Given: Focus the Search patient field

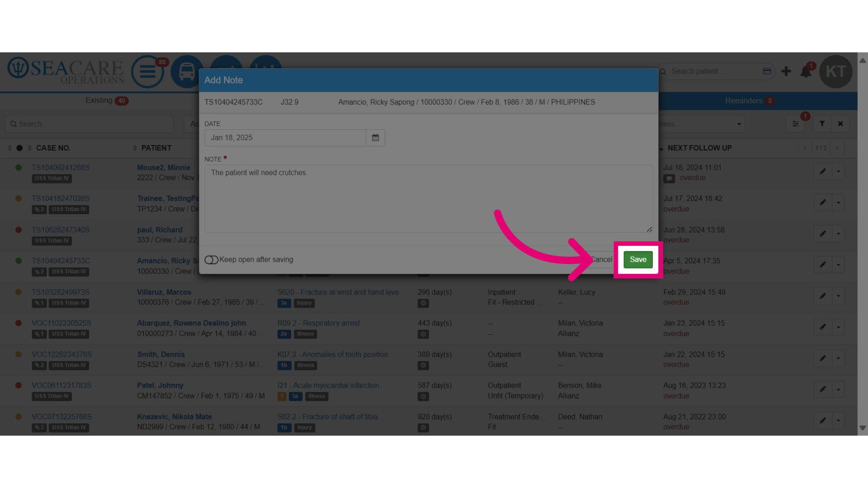Looking at the screenshot, I should pyautogui.click(x=714, y=71).
